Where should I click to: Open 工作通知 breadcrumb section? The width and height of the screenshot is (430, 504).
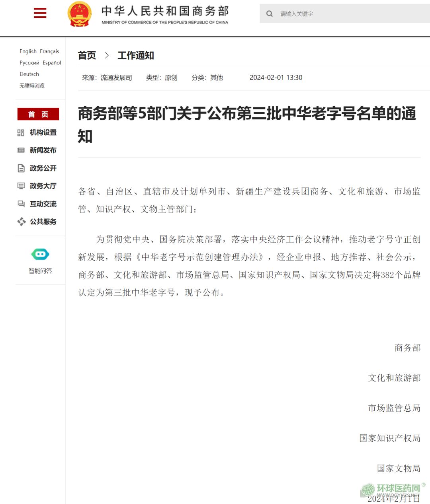(136, 56)
